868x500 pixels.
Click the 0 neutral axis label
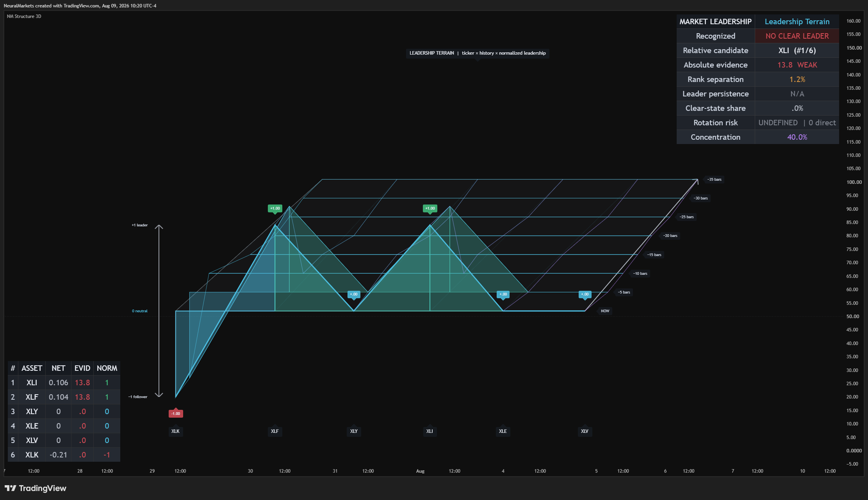140,311
